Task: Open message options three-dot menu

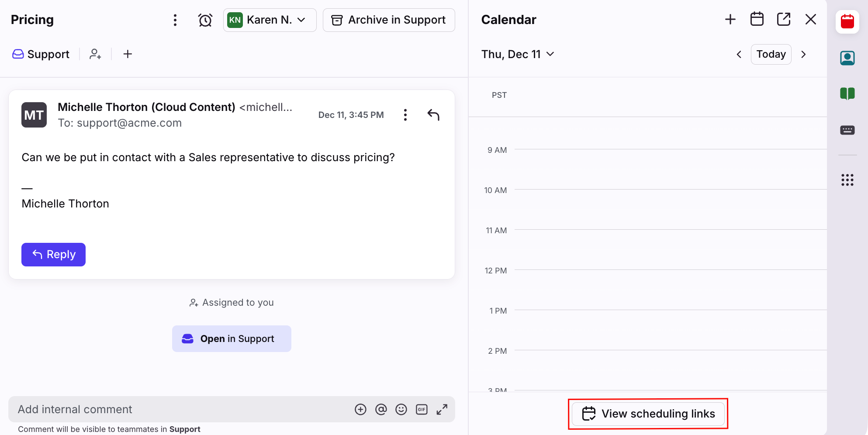Action: (x=405, y=115)
